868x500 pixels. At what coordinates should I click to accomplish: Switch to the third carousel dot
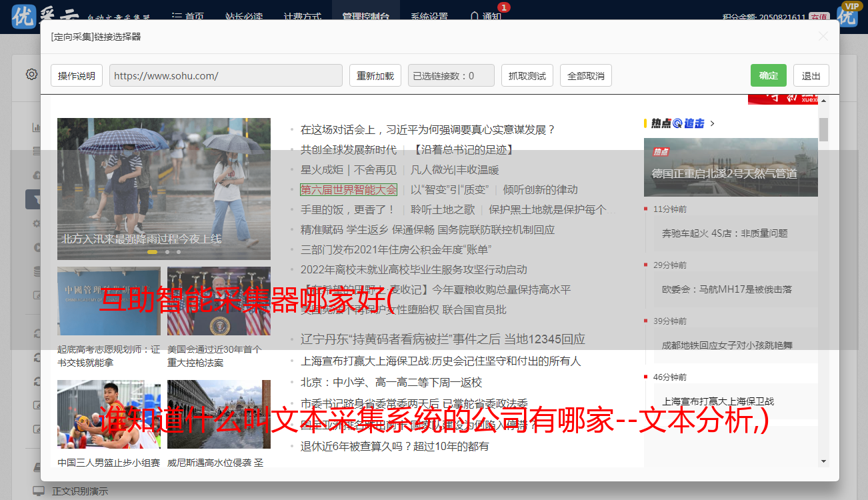click(178, 252)
